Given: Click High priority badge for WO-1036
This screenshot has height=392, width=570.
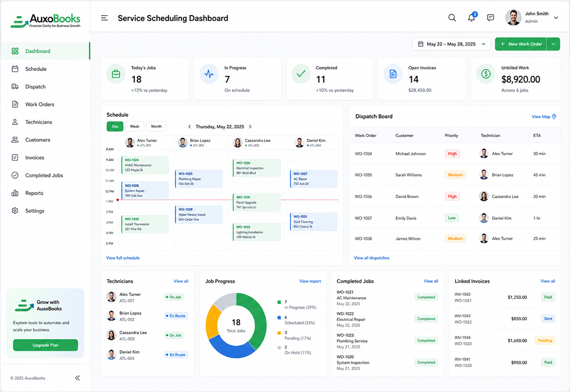Looking at the screenshot, I should click(x=452, y=196).
